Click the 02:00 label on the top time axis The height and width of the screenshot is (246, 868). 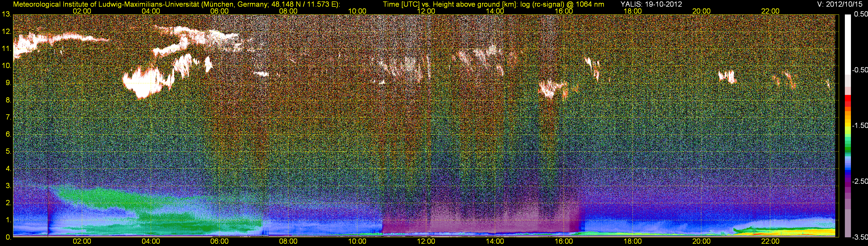82,11
